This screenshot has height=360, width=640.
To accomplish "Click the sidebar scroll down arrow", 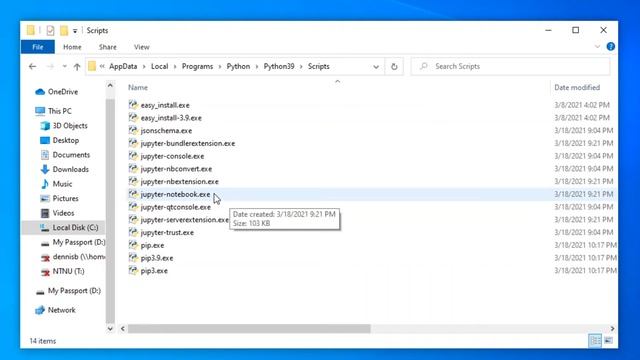I will [110, 328].
